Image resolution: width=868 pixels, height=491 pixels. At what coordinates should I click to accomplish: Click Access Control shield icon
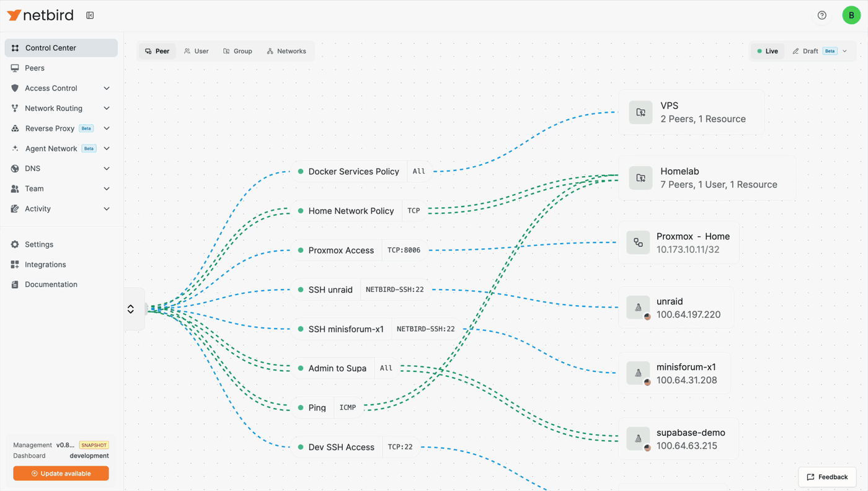(15, 88)
